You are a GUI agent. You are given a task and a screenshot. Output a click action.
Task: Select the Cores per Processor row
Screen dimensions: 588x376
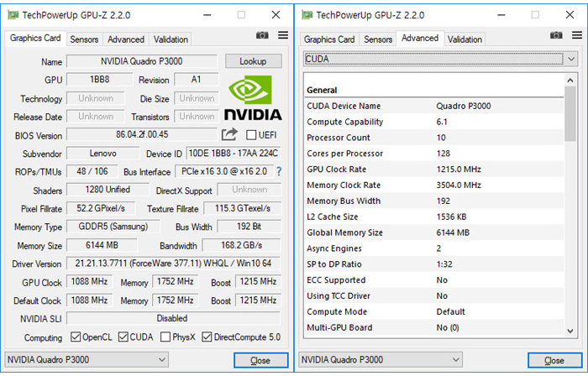pos(434,154)
